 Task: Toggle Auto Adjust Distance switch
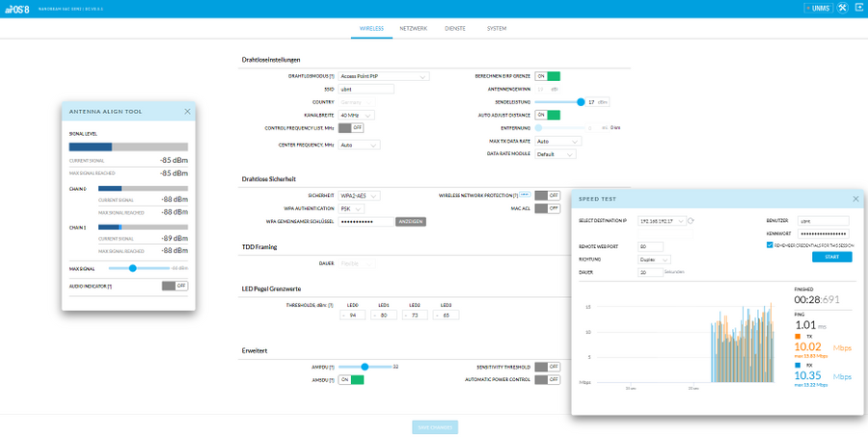pyautogui.click(x=548, y=115)
